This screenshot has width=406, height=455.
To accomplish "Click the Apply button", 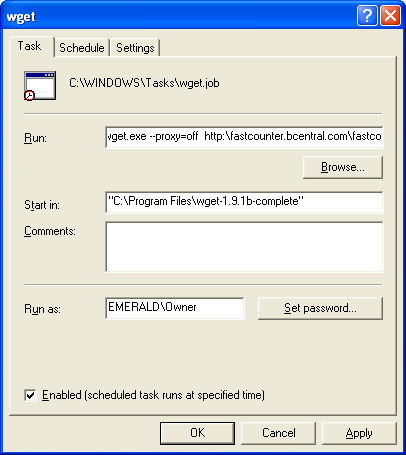I will point(359,433).
